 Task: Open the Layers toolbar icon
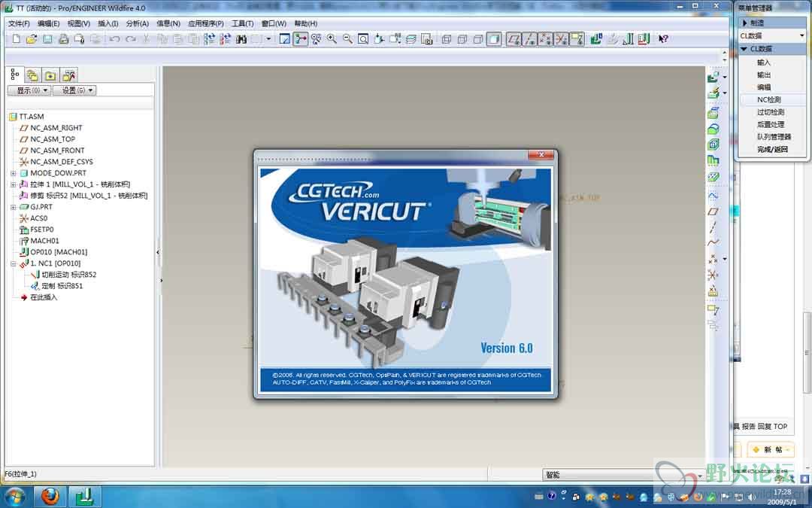coord(411,39)
